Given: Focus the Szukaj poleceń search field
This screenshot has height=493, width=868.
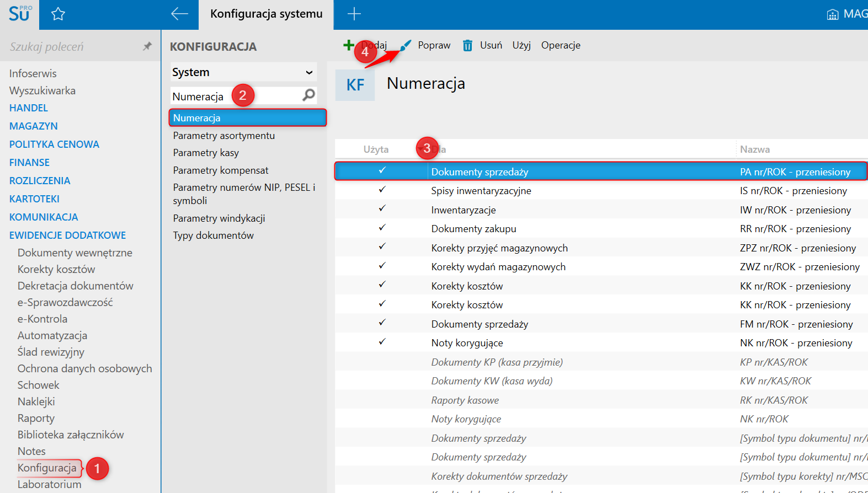Looking at the screenshot, I should tap(72, 47).
